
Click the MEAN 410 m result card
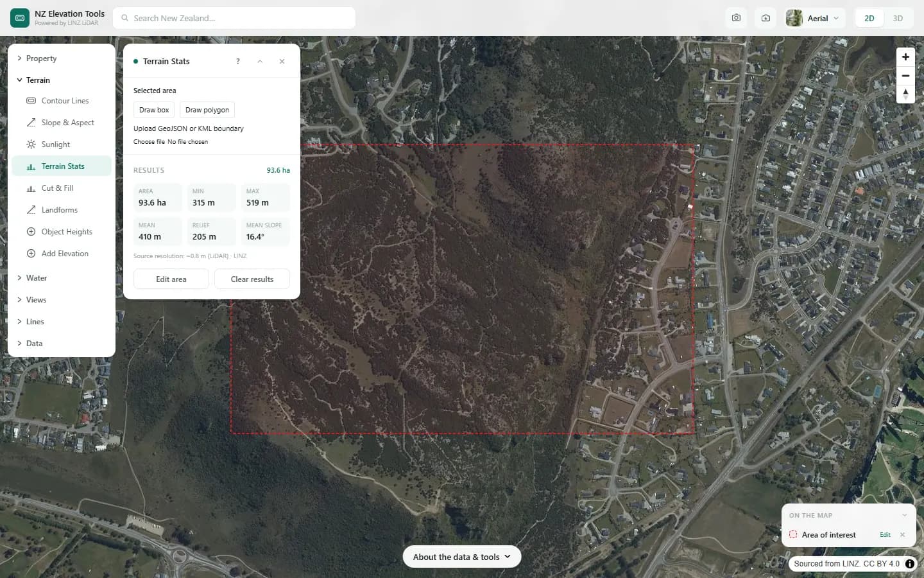(x=158, y=232)
